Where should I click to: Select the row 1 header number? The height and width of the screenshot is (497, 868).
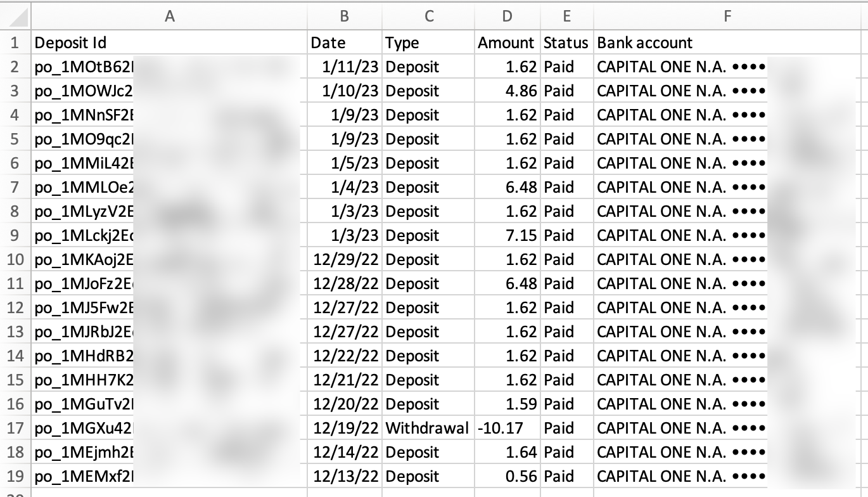pos(15,43)
